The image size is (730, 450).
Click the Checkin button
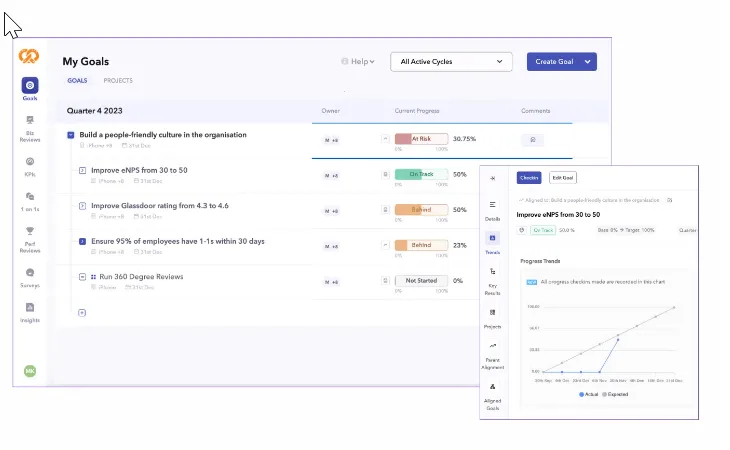(529, 178)
